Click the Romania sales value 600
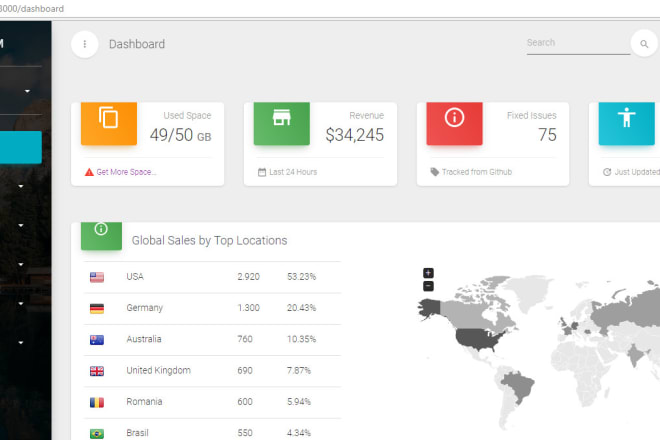The width and height of the screenshot is (660, 440). (245, 402)
